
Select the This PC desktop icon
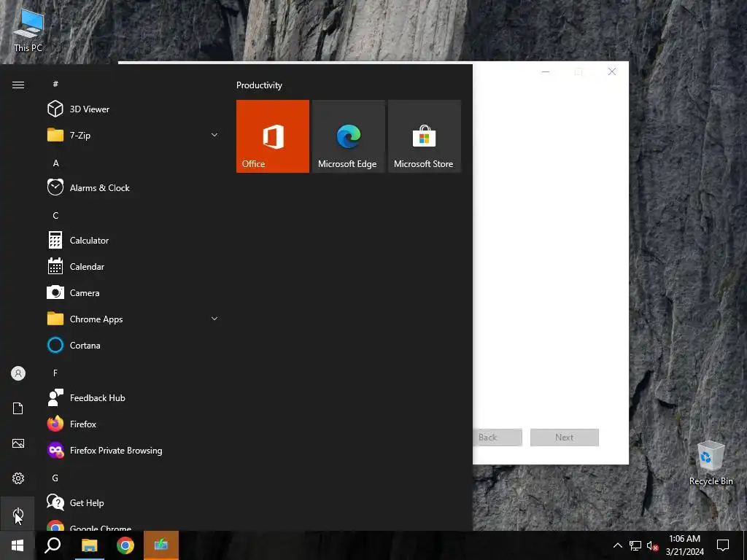pyautogui.click(x=28, y=30)
